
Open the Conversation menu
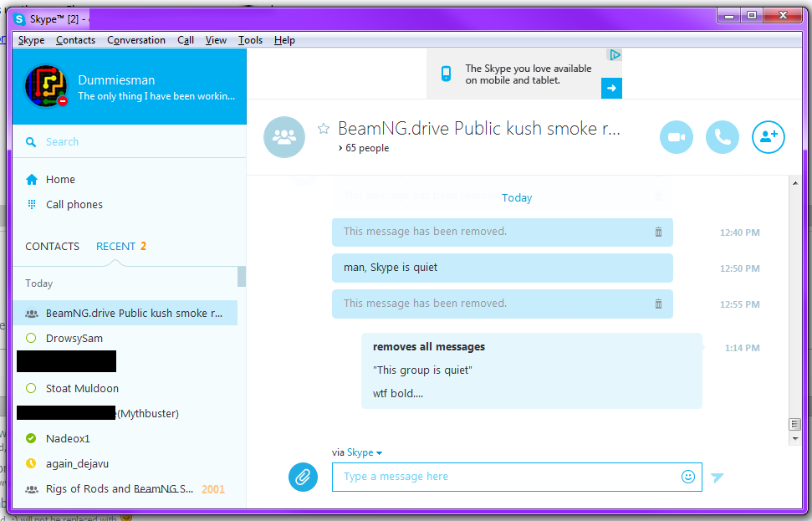coord(136,40)
